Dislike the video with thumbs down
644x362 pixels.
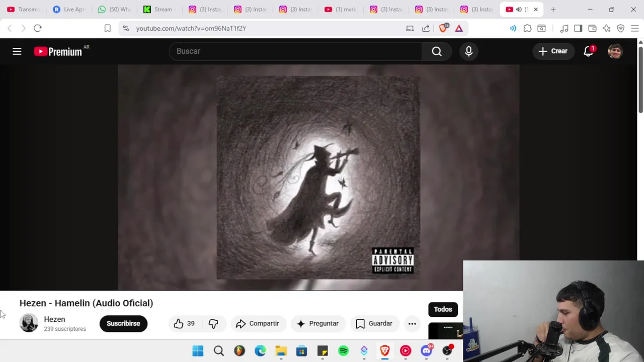[x=213, y=323]
